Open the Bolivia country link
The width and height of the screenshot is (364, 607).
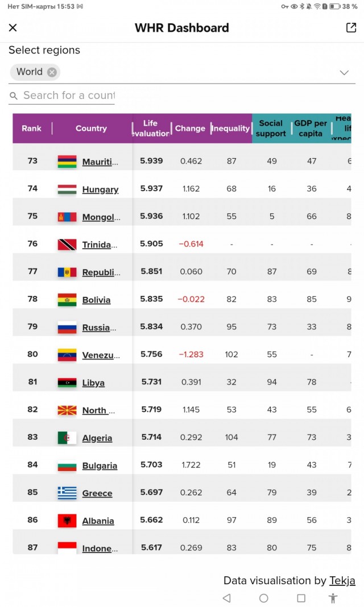point(96,300)
